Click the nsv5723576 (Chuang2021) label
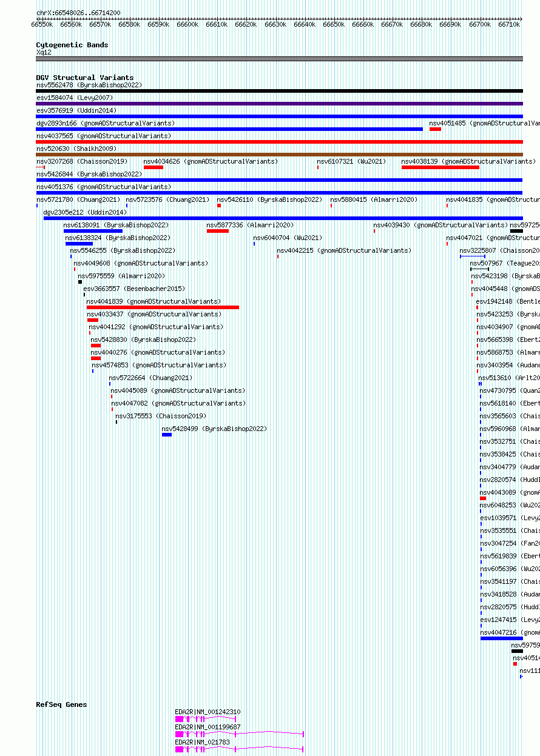The width and height of the screenshot is (540, 756). [x=167, y=199]
